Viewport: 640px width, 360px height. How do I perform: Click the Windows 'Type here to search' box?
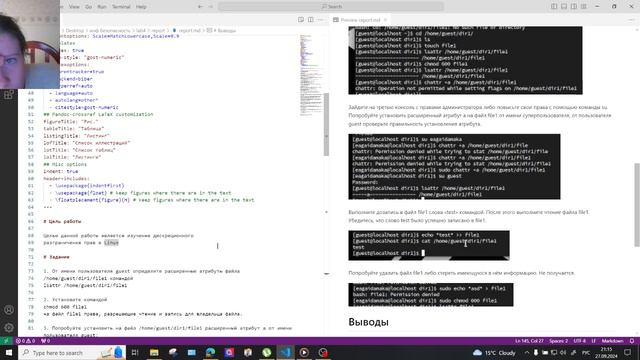tap(73, 352)
